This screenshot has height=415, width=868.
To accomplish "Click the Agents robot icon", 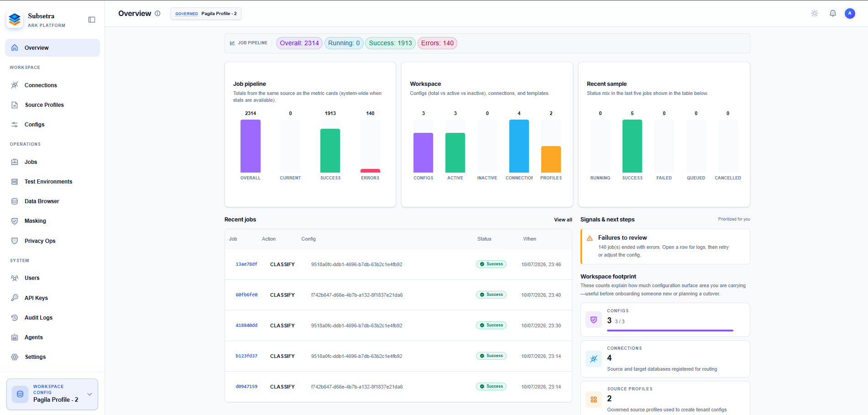I will [x=15, y=337].
